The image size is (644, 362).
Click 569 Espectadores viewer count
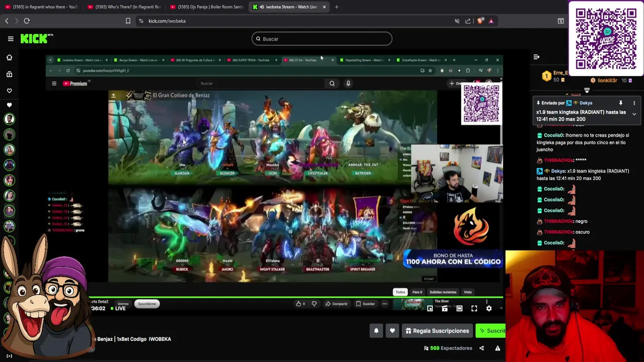point(448,348)
